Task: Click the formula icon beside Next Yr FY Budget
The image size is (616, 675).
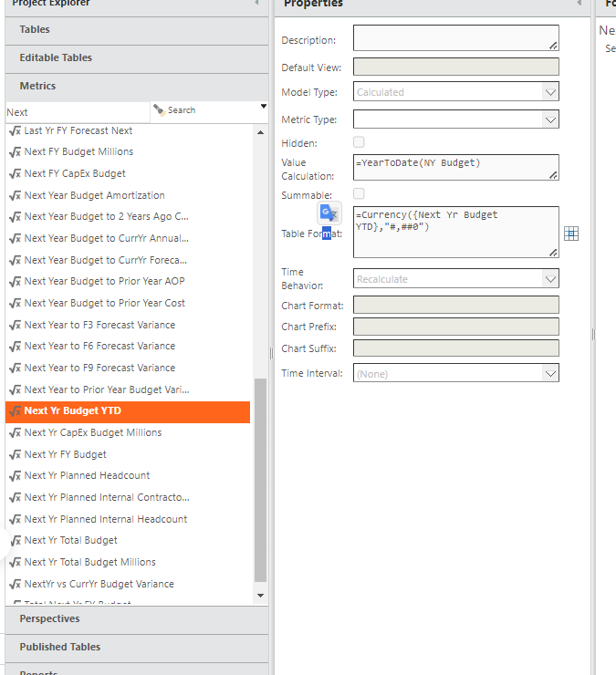Action: click(16, 454)
